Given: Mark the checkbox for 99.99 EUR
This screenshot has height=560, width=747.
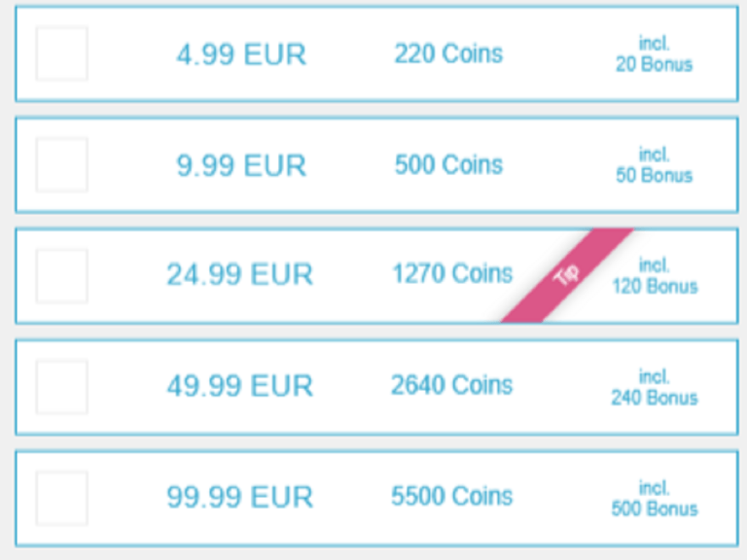Looking at the screenshot, I should [61, 498].
